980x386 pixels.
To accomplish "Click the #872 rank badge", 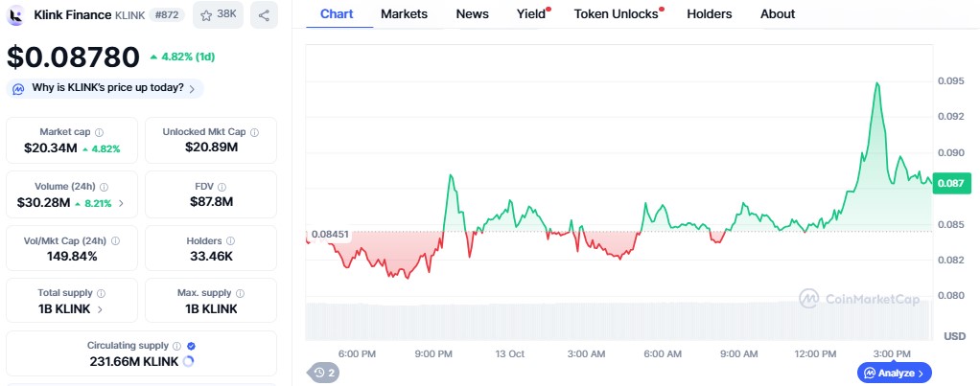I will pyautogui.click(x=167, y=14).
